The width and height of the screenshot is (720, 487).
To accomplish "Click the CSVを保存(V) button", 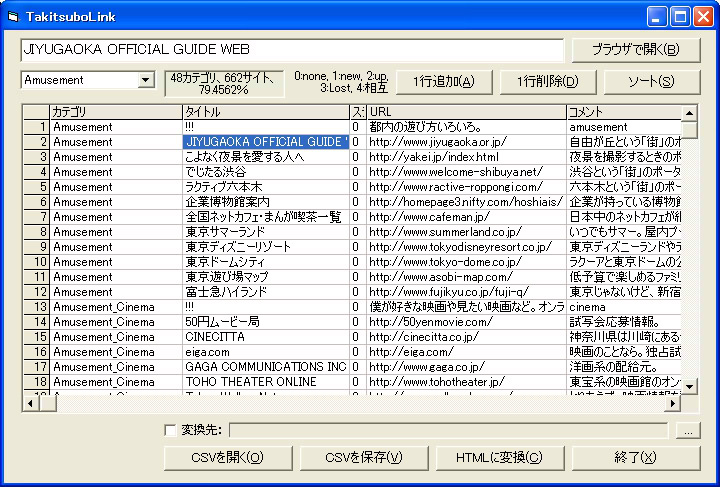I will click(363, 458).
